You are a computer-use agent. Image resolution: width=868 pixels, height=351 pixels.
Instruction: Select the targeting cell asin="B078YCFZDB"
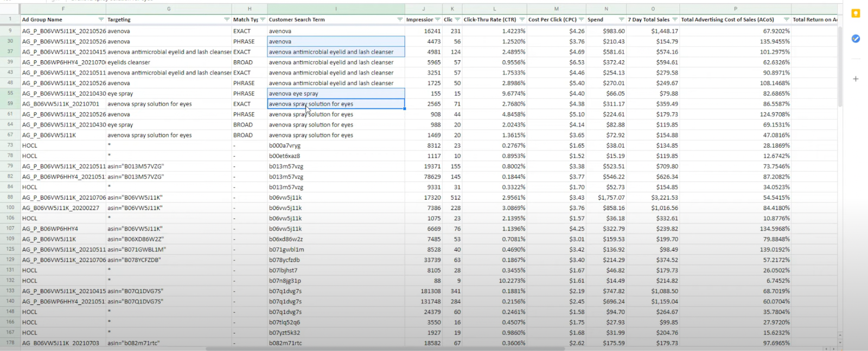pyautogui.click(x=169, y=260)
